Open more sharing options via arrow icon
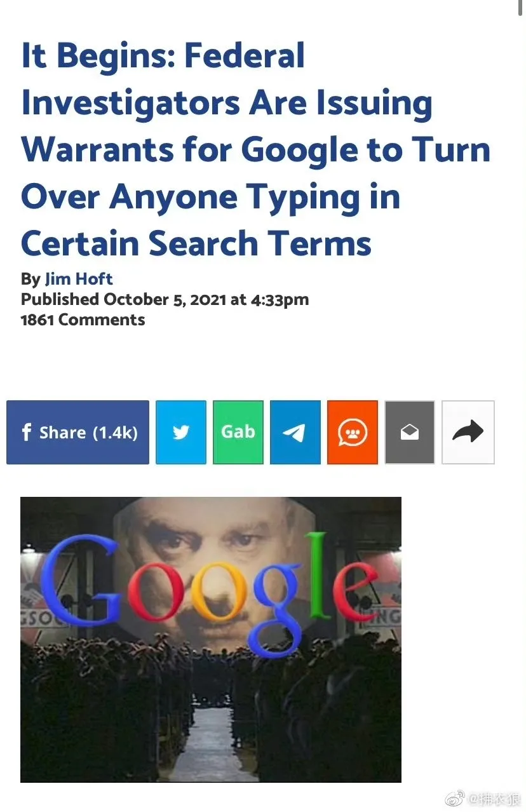The width and height of the screenshot is (526, 812). [x=468, y=432]
